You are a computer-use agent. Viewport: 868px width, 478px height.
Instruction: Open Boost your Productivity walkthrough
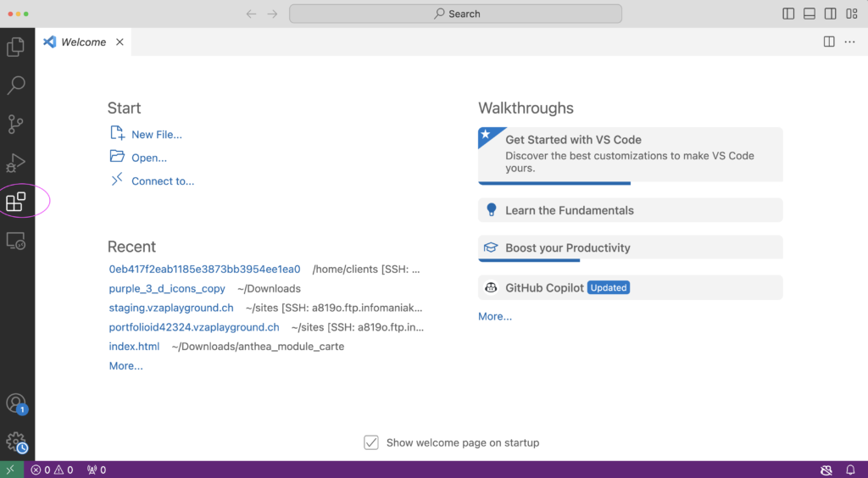[631, 247]
